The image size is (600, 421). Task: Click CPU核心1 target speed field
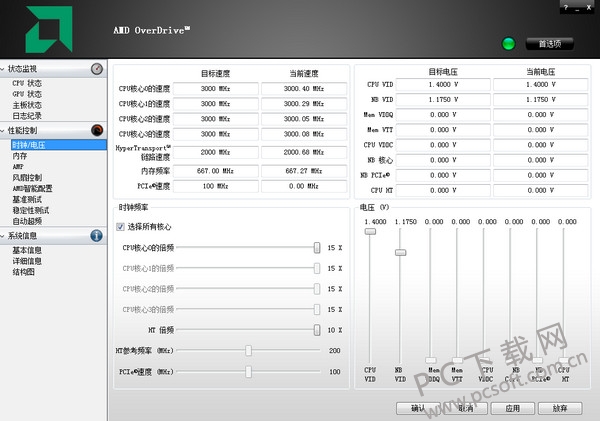(216, 104)
